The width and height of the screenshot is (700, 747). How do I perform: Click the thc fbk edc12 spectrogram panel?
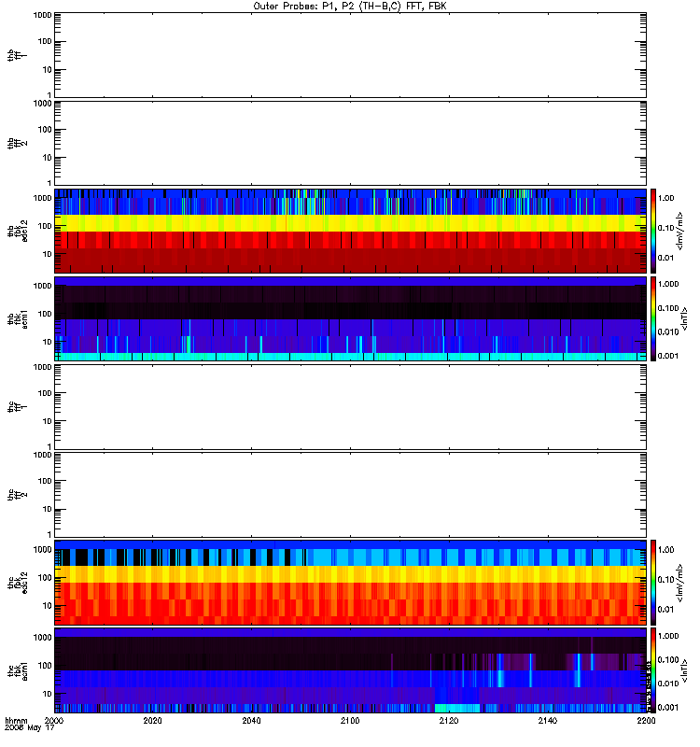[350, 582]
